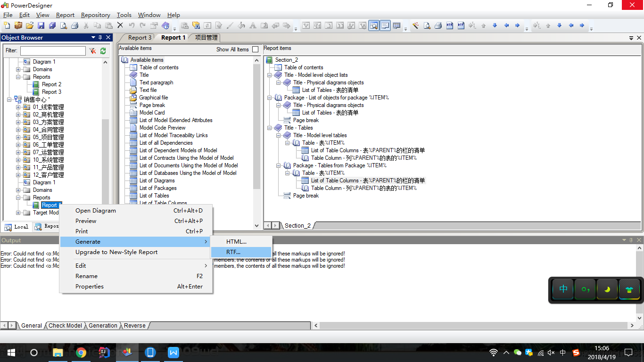Image resolution: width=644 pixels, height=362 pixels.
Task: Collapse the Package - Tables from Package node
Action: coord(279,165)
